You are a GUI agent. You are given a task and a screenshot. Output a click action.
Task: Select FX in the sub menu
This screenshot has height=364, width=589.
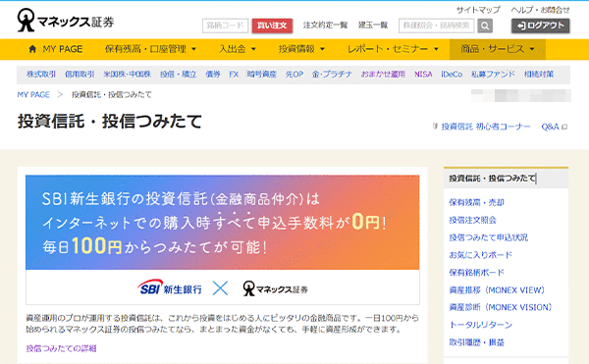pos(234,75)
